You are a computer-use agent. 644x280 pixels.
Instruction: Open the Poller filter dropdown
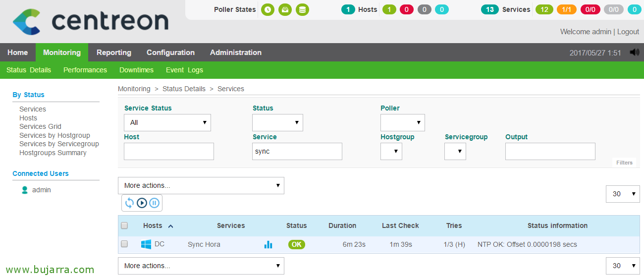403,122
